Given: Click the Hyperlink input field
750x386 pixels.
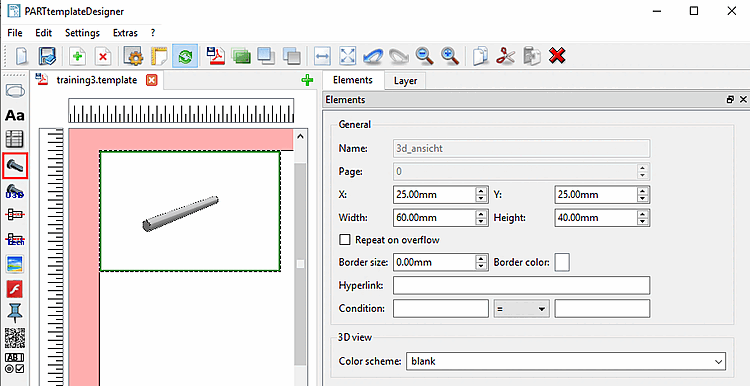Looking at the screenshot, I should pyautogui.click(x=521, y=286).
